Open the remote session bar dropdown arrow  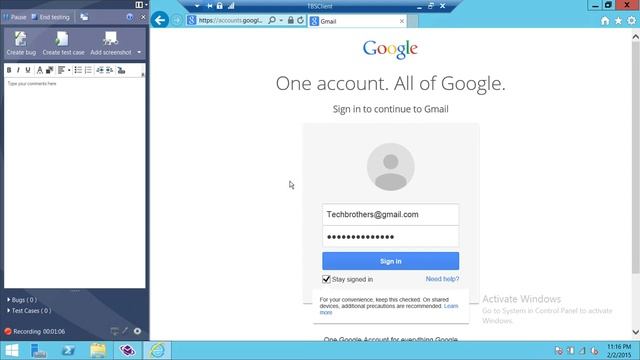[x=197, y=6]
